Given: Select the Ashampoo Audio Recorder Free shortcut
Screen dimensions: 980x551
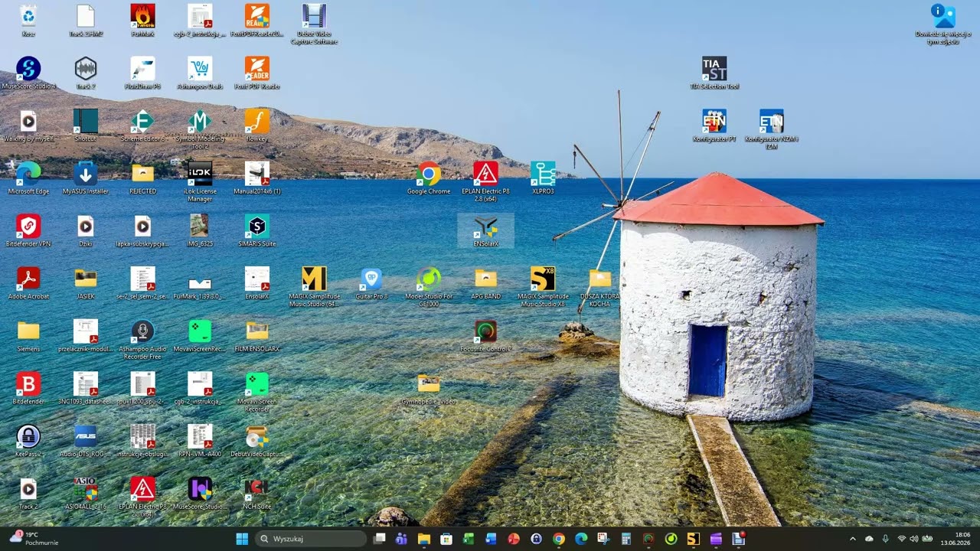Looking at the screenshot, I should (x=142, y=339).
